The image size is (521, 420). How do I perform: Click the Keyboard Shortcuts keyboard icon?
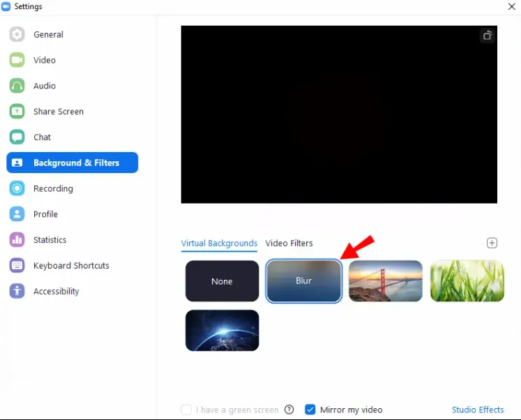pos(17,265)
